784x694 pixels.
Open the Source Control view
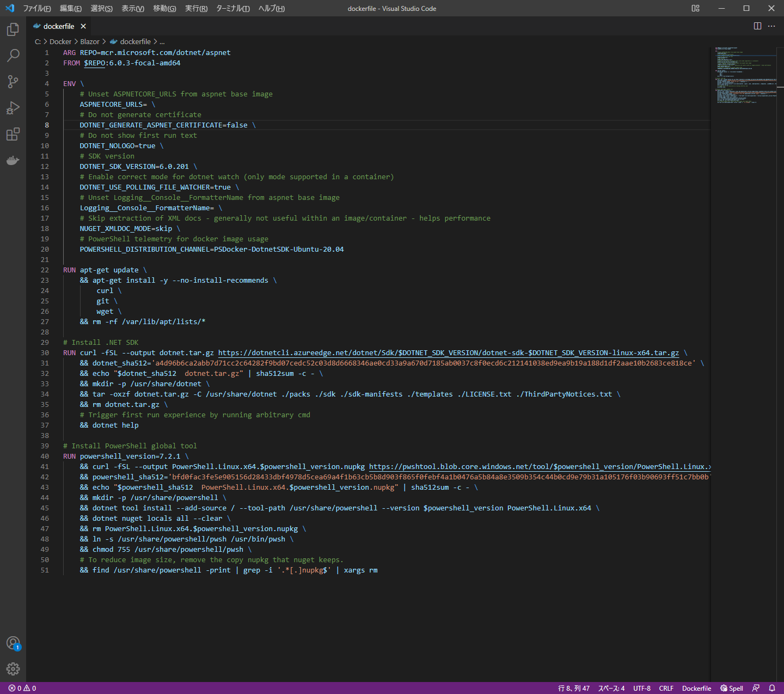pos(13,82)
